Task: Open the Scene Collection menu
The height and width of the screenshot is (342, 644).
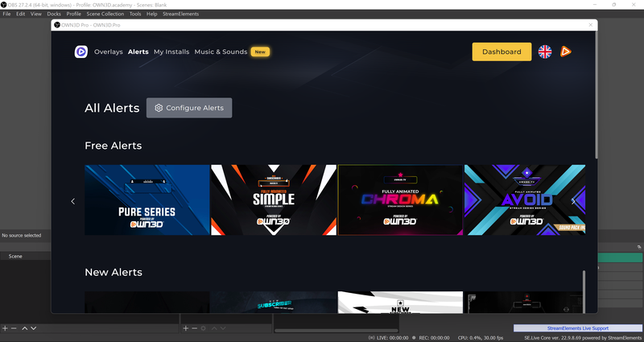Action: click(106, 14)
